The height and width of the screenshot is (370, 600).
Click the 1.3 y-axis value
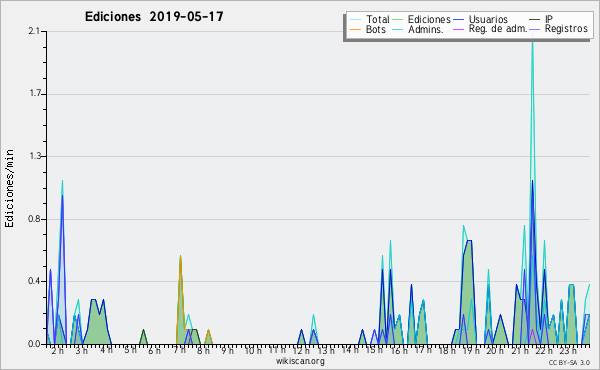click(34, 156)
